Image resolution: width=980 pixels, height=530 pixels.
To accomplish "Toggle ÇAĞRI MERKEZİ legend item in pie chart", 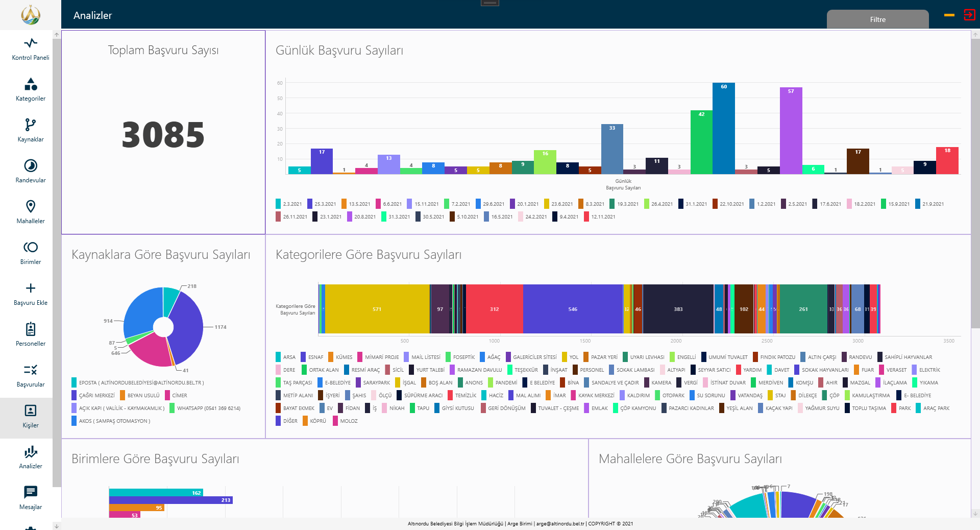I will pyautogui.click(x=93, y=396).
